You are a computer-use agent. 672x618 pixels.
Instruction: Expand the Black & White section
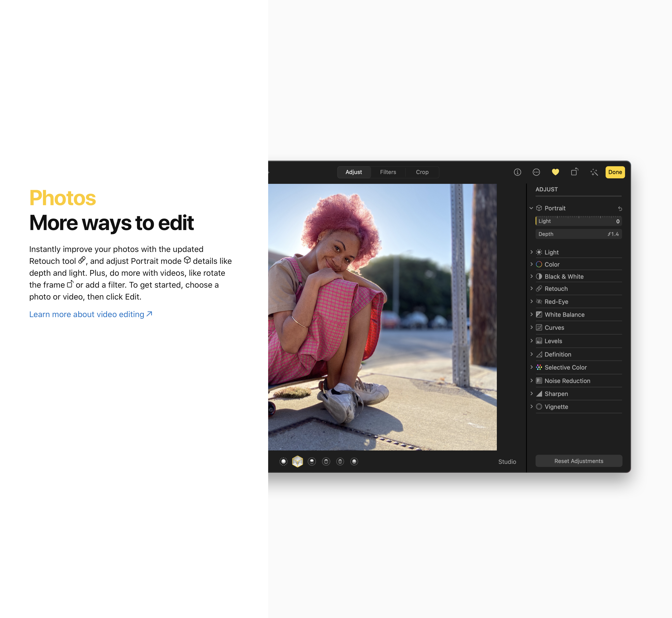click(531, 276)
